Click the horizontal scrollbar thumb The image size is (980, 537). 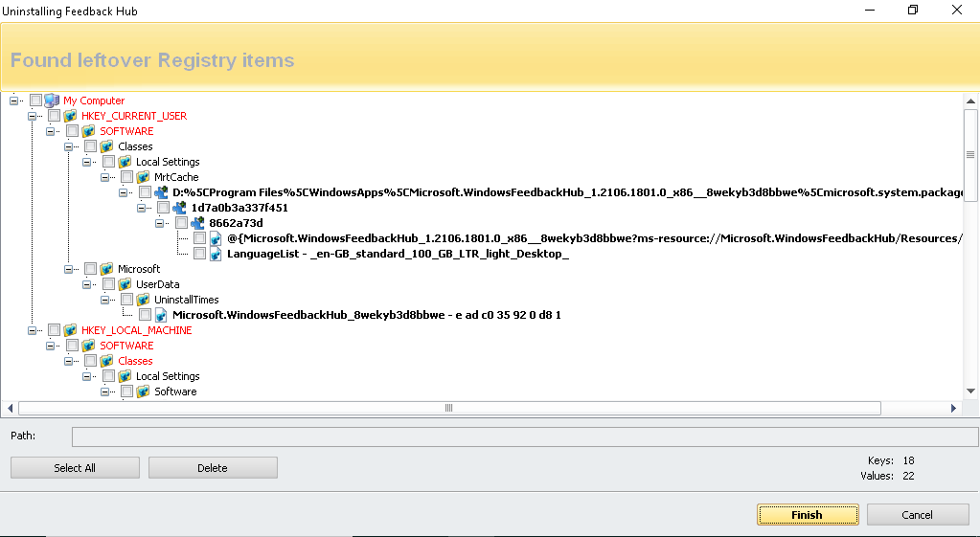tap(449, 408)
